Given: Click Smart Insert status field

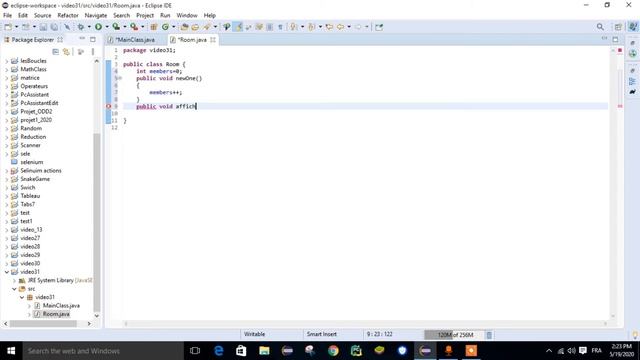Looking at the screenshot, I should 322,334.
